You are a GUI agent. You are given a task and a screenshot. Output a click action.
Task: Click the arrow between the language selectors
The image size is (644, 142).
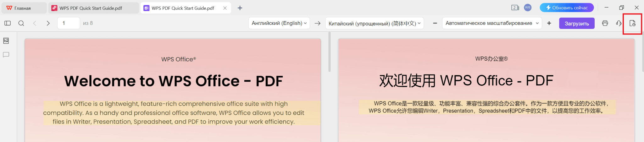point(318,23)
